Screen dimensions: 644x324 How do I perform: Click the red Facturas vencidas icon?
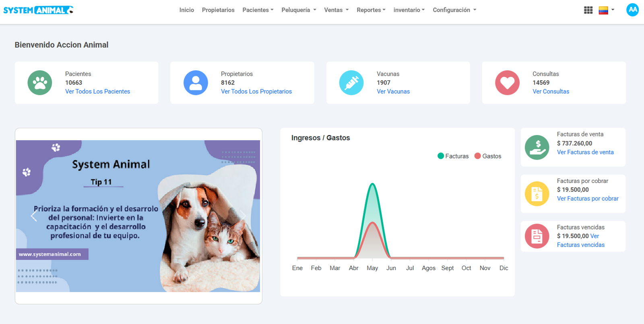coord(537,236)
